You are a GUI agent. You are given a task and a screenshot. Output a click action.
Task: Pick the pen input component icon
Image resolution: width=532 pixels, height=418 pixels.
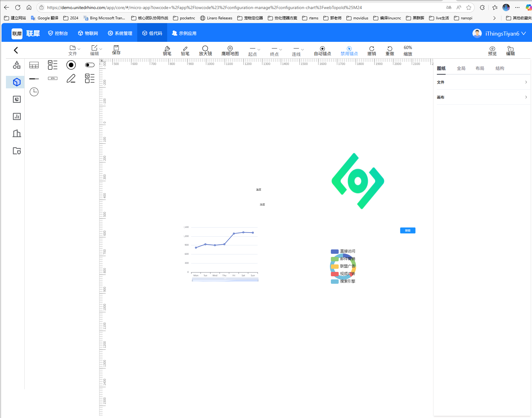71,78
